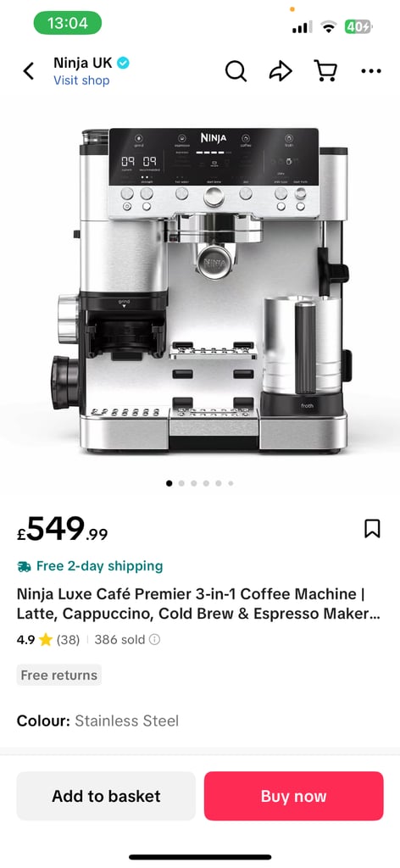Screen dimensions: 400x868
Task: Tap the green delivery truck icon
Action: click(x=24, y=566)
